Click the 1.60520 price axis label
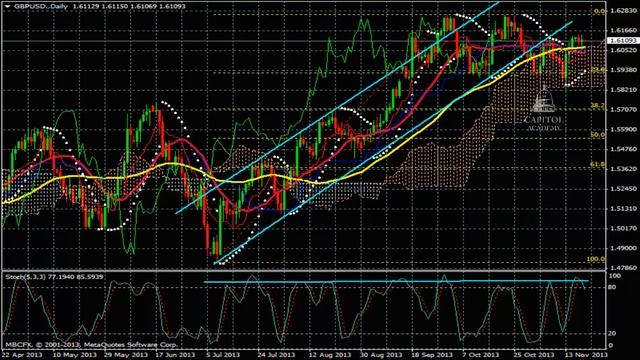The height and width of the screenshot is (360, 640). point(623,50)
